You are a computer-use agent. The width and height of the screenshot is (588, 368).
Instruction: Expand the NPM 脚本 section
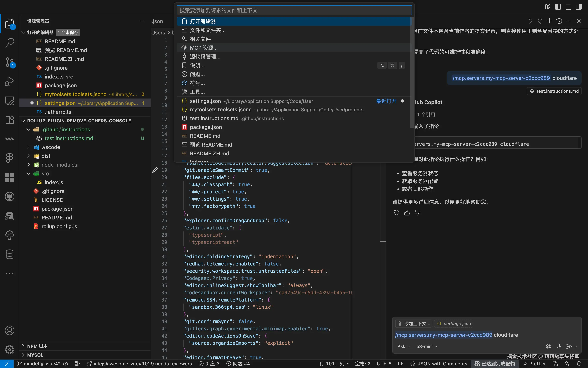pos(37,346)
